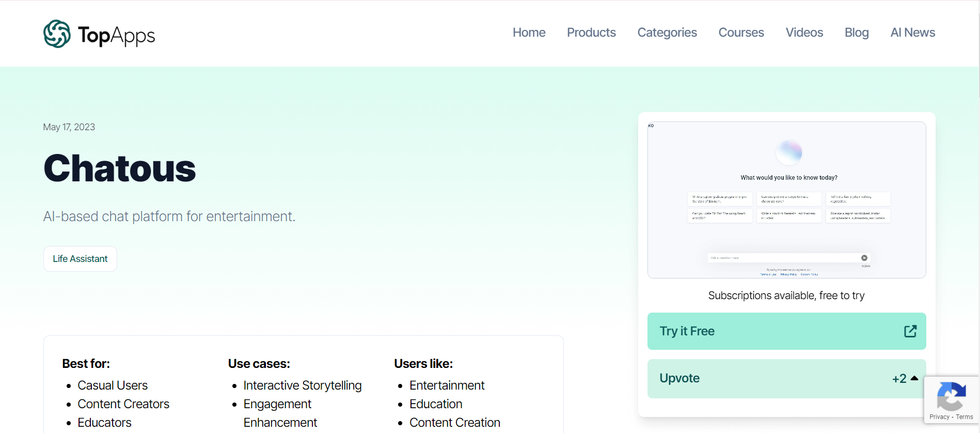Open the Products menu item
980x433 pixels.
591,33
